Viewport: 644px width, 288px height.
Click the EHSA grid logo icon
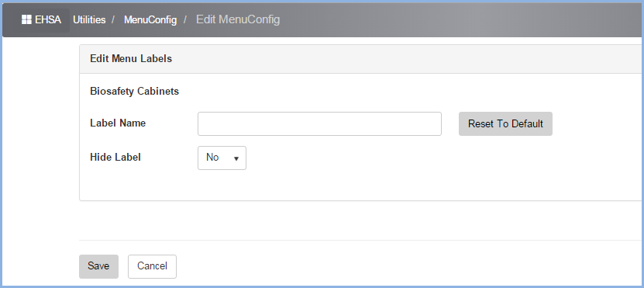tap(26, 19)
